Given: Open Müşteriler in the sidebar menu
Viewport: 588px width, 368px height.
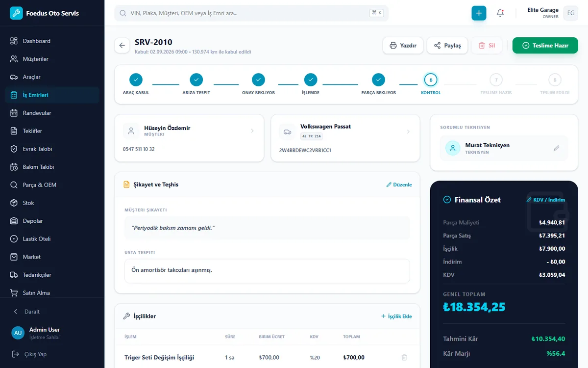Looking at the screenshot, I should click(52, 59).
